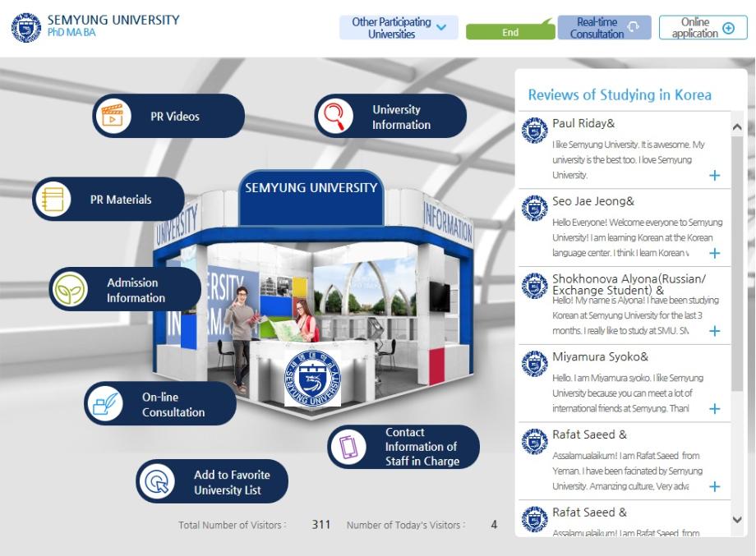The width and height of the screenshot is (756, 556).
Task: Expand Seo Jae Jeong's review with plus
Action: [714, 253]
